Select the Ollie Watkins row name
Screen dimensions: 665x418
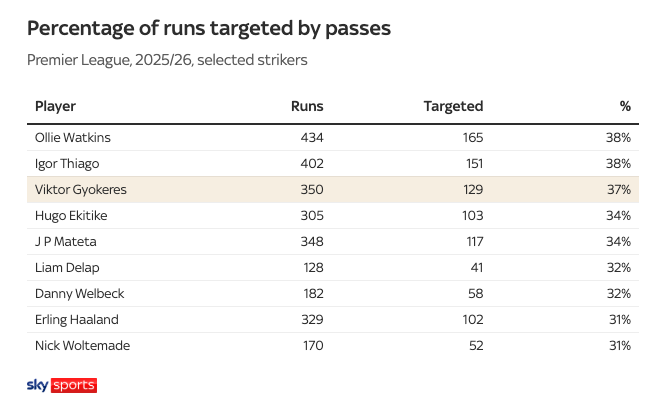pos(71,137)
